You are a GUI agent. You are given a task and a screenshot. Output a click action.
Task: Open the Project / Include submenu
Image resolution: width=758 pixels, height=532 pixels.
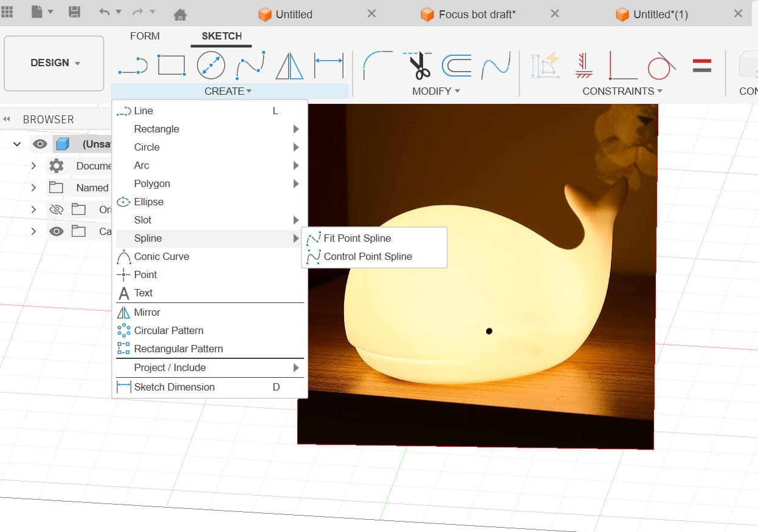[x=210, y=367]
